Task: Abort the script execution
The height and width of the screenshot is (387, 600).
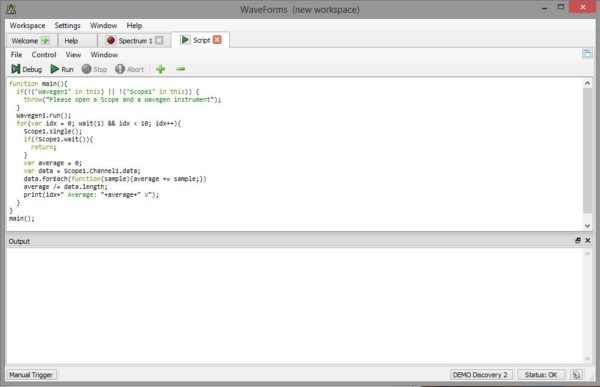Action: (130, 69)
